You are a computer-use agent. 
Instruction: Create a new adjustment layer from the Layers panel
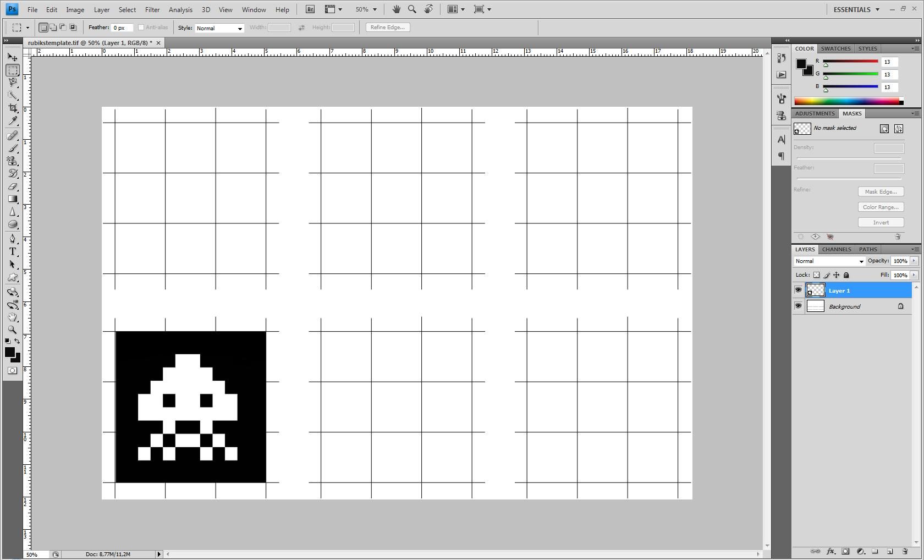(x=861, y=551)
